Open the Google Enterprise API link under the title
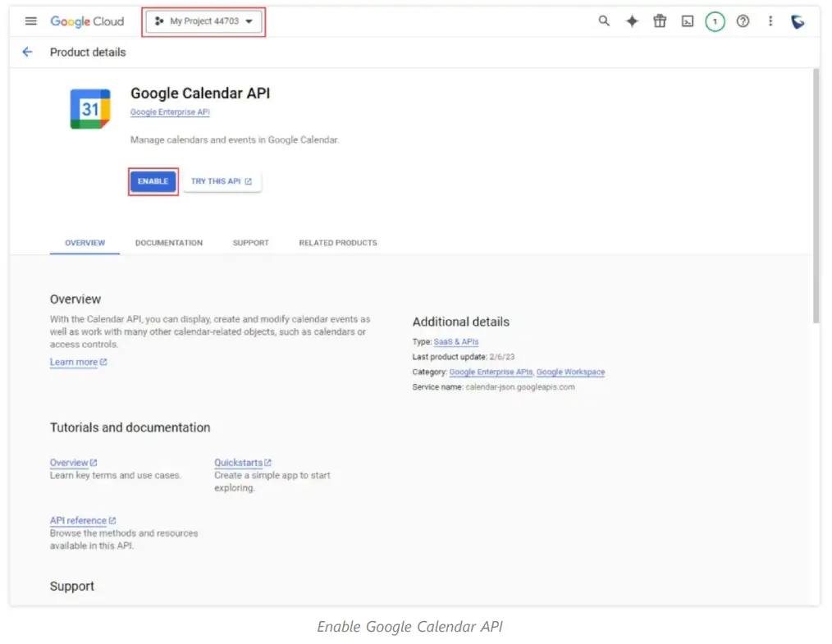832x644 pixels. point(170,112)
